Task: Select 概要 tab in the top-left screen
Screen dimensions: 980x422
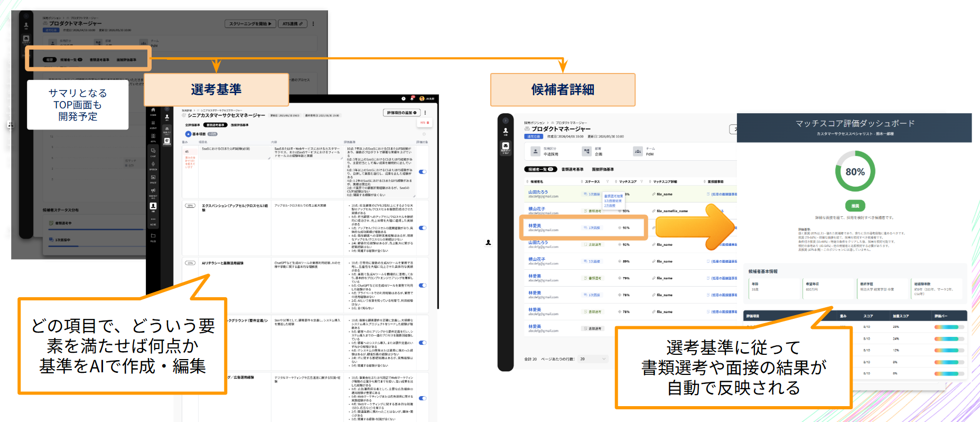Action: (x=50, y=60)
